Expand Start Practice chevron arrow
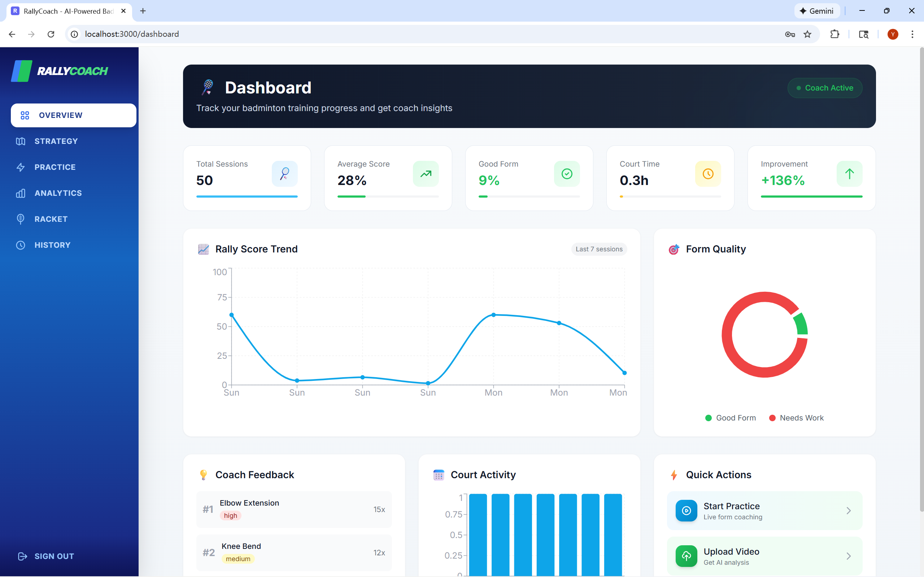Screen dimensions: 924x577 click(x=849, y=511)
